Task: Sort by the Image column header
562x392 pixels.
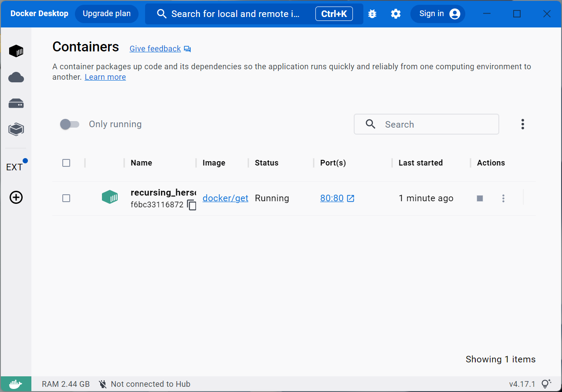Action: pyautogui.click(x=214, y=163)
